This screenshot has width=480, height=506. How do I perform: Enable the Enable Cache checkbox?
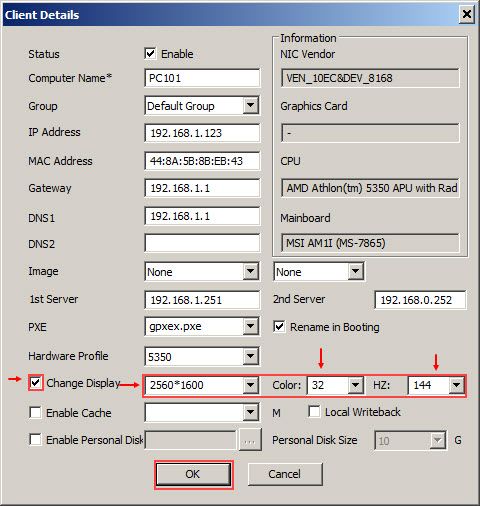pos(35,412)
